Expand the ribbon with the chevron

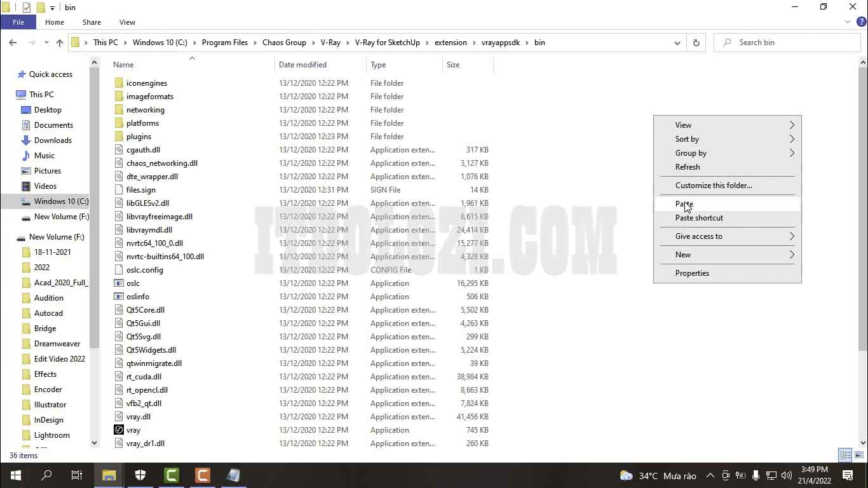tap(847, 22)
